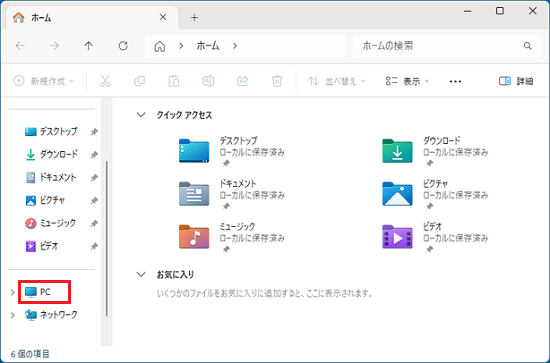Click the Copy icon in toolbar

point(139,81)
